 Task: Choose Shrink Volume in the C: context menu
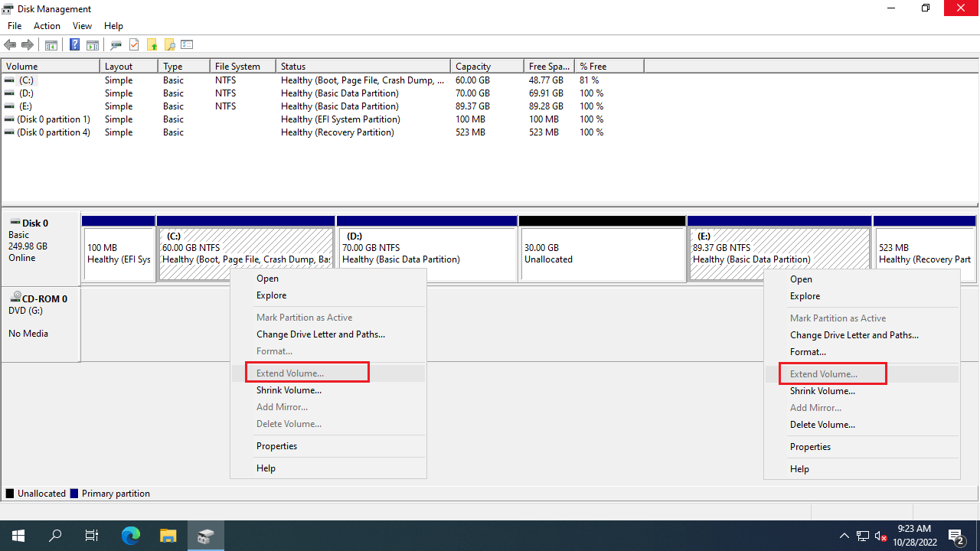pyautogui.click(x=289, y=390)
